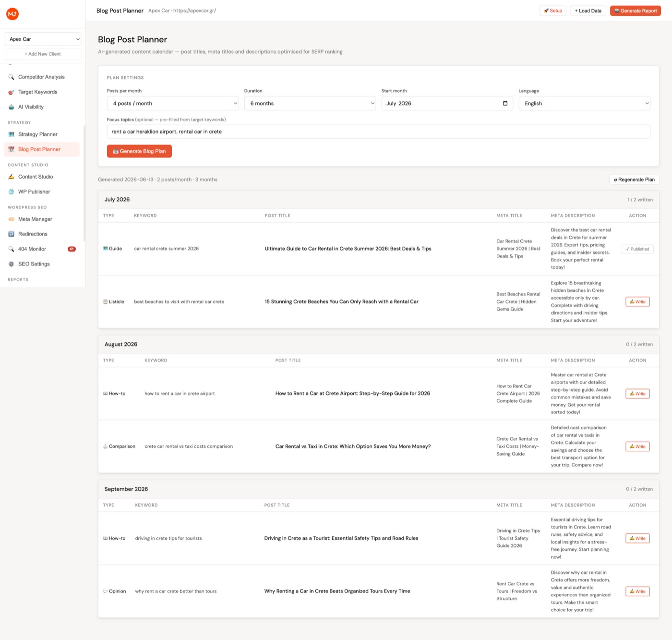
Task: Click the Guide type icon in July
Action: (x=106, y=249)
